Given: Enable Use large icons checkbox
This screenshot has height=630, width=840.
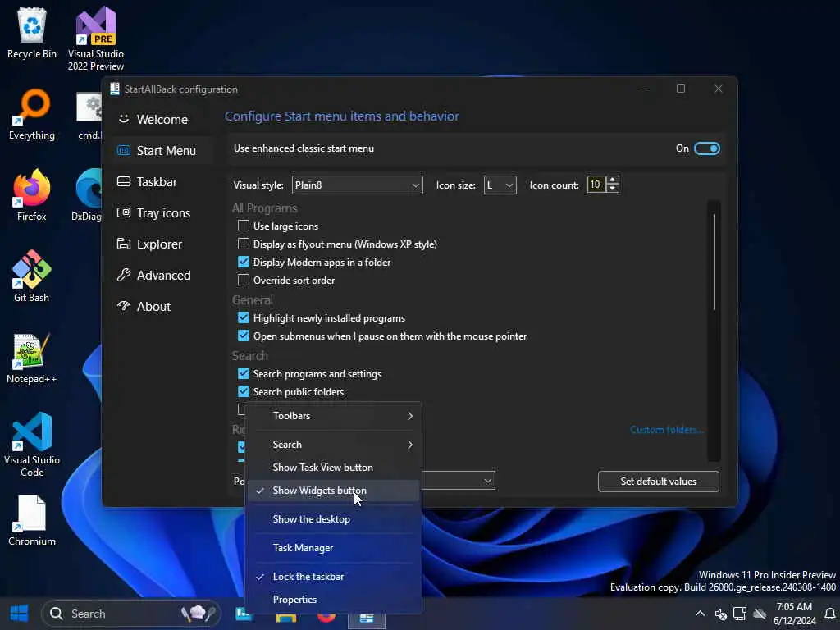Looking at the screenshot, I should pyautogui.click(x=244, y=226).
